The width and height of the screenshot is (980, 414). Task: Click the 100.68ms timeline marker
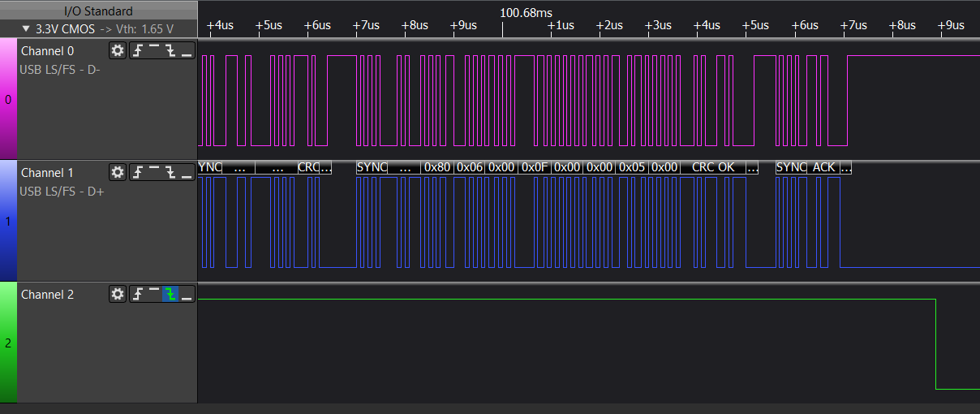click(526, 12)
